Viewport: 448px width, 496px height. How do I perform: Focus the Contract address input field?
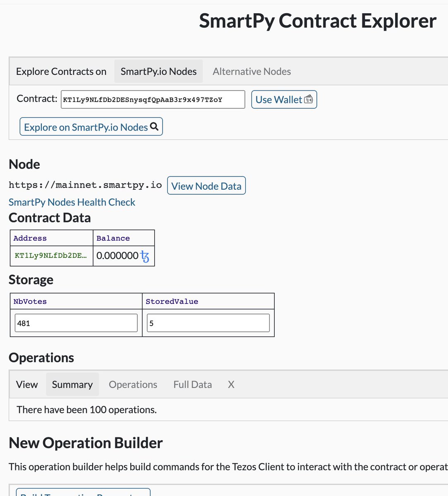[153, 100]
